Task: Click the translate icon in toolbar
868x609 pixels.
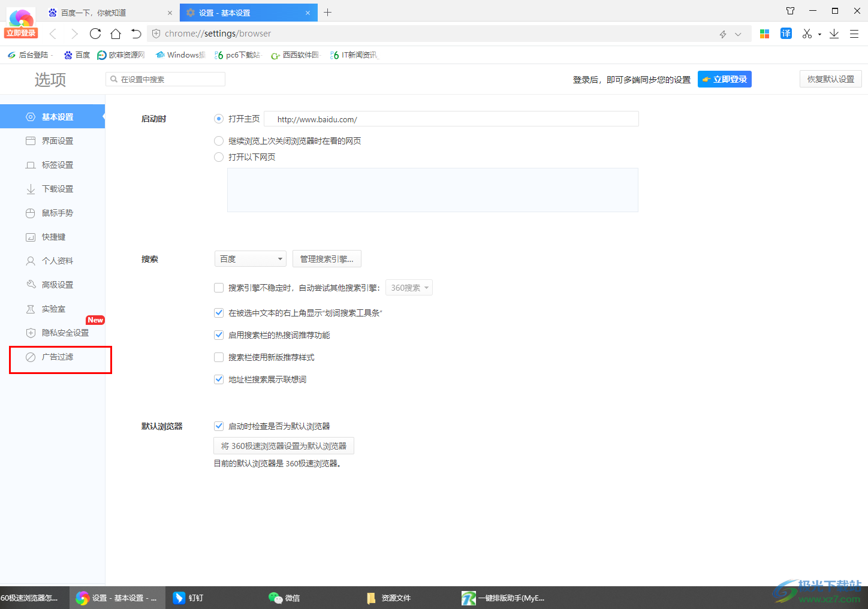Action: (x=786, y=34)
